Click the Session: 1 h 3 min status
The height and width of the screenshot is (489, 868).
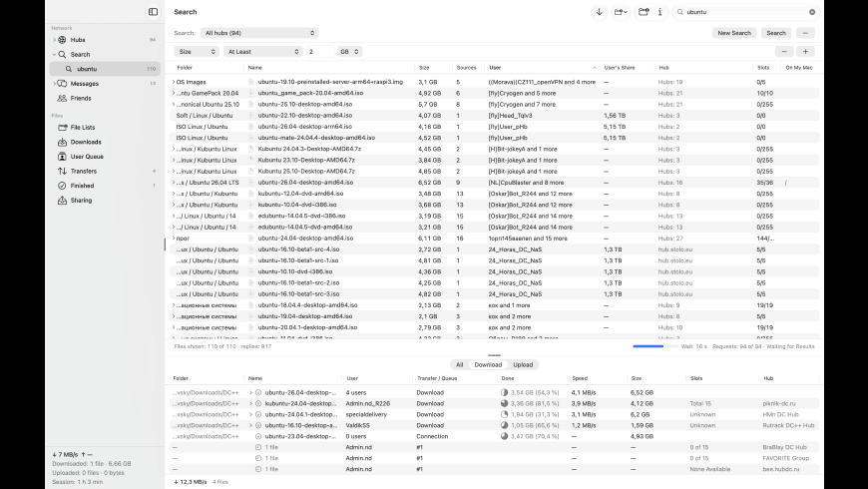(78, 482)
